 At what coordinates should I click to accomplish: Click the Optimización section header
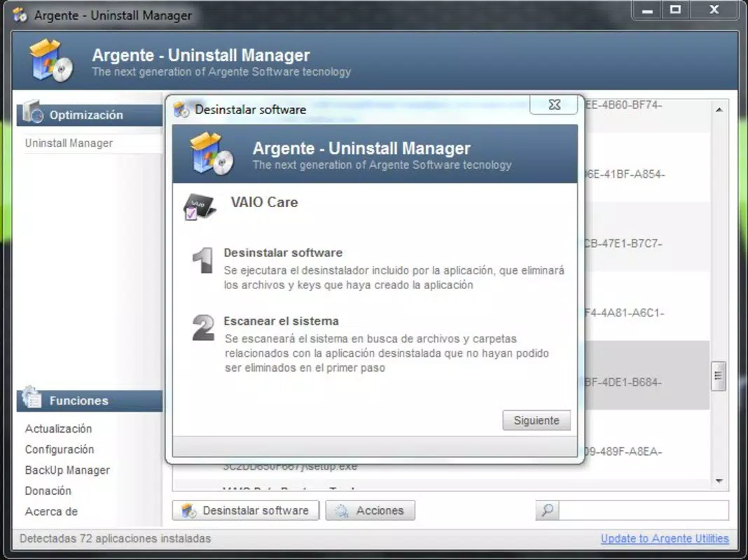[x=90, y=115]
